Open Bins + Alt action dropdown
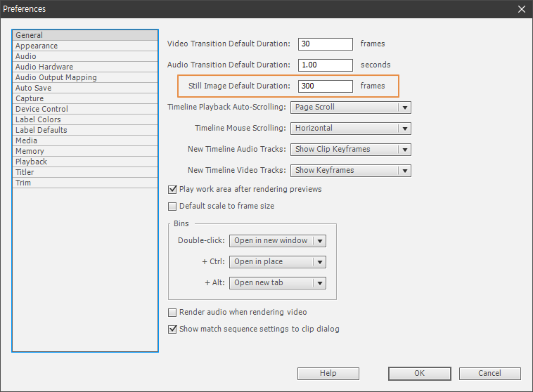 278,283
